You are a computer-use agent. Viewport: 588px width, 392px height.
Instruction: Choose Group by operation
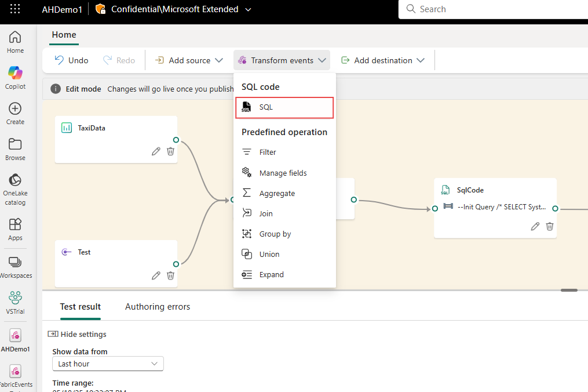tap(284, 234)
